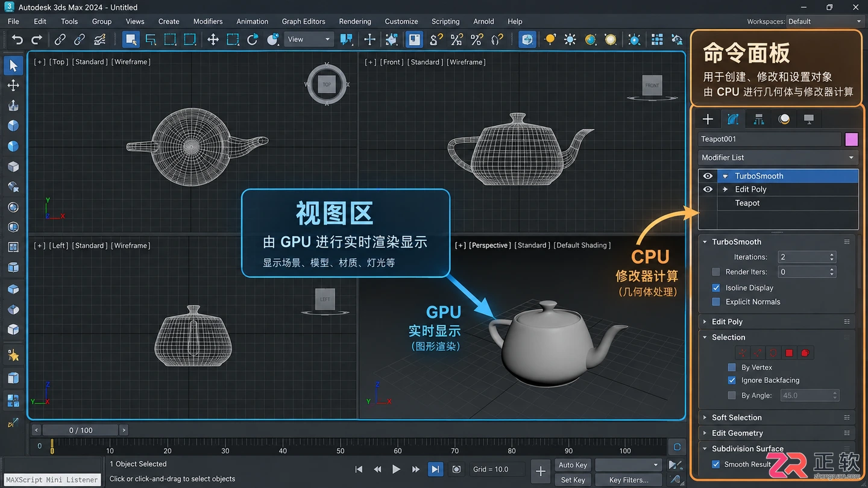This screenshot has height=488, width=868.
Task: Expand the Edit Geometry rollout
Action: click(x=777, y=433)
